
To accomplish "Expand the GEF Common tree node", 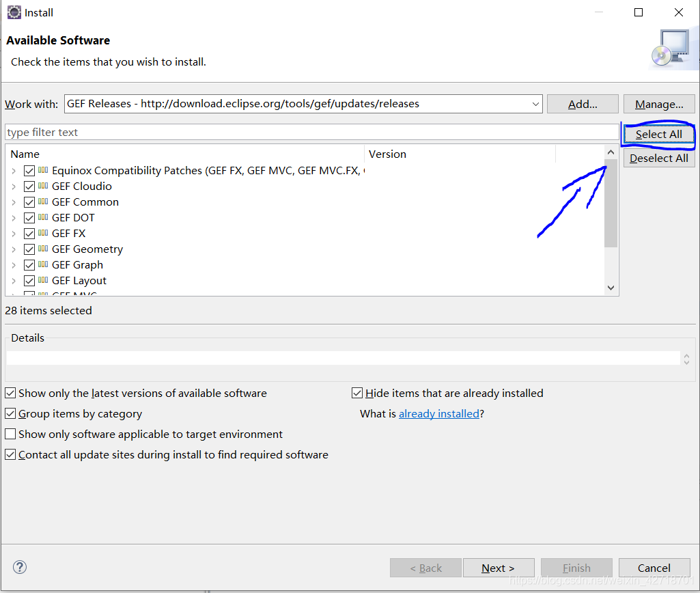I will tap(14, 202).
